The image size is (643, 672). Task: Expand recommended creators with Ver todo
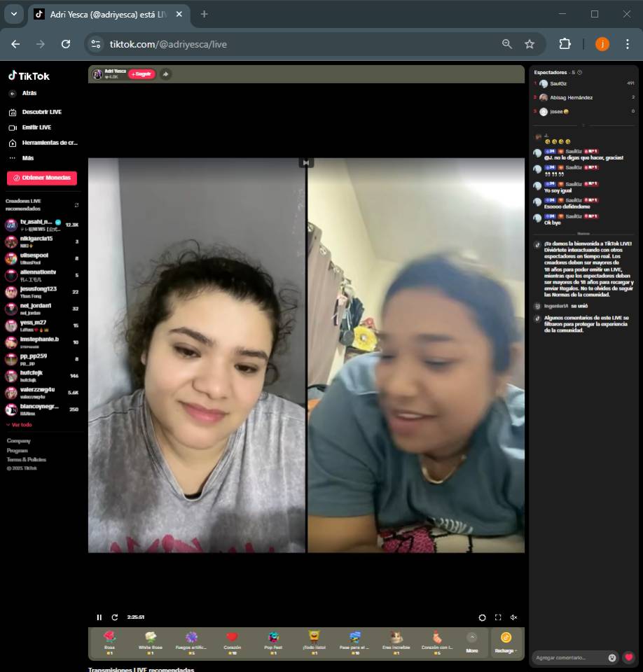(x=20, y=425)
